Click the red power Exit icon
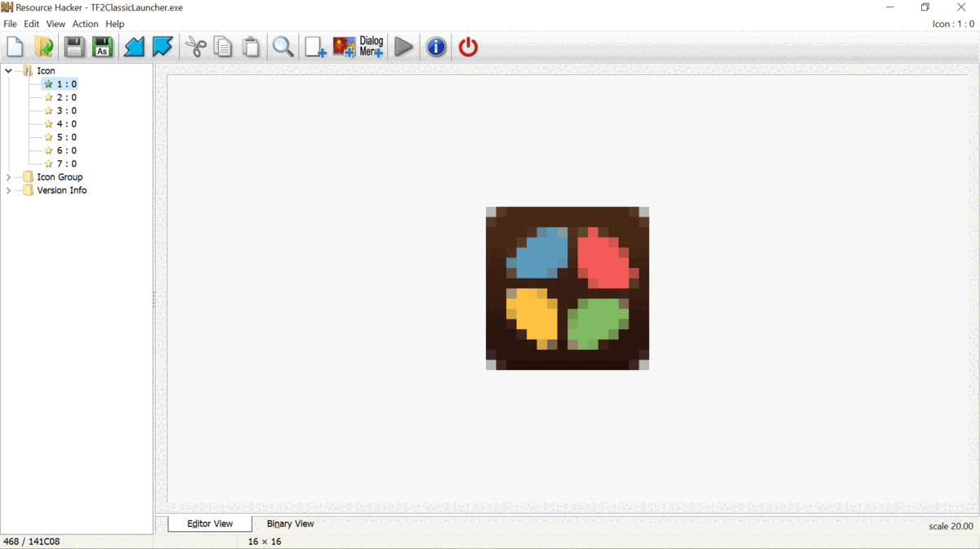 (468, 47)
